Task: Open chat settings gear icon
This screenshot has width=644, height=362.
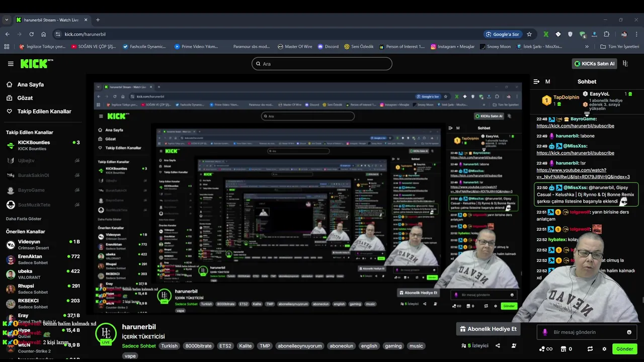Action: [x=604, y=349]
